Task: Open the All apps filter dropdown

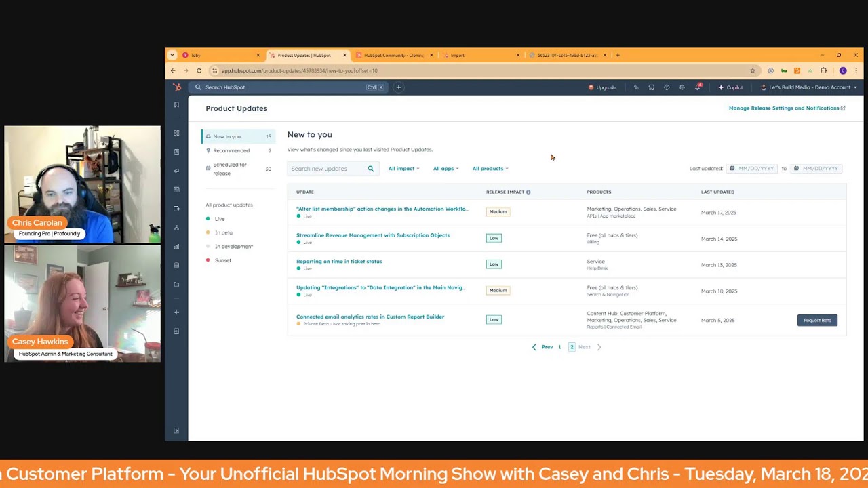Action: pyautogui.click(x=446, y=169)
